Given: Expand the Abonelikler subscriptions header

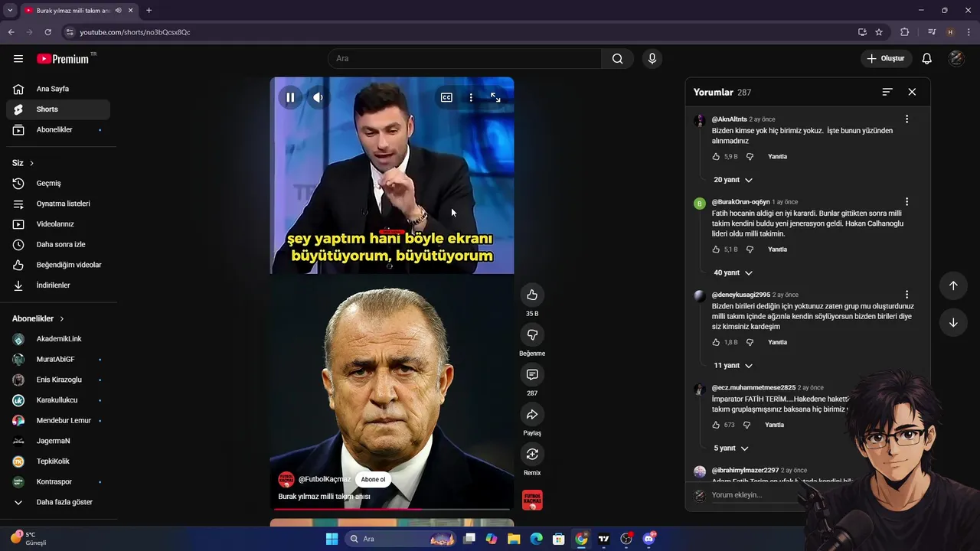Looking at the screenshot, I should point(38,318).
